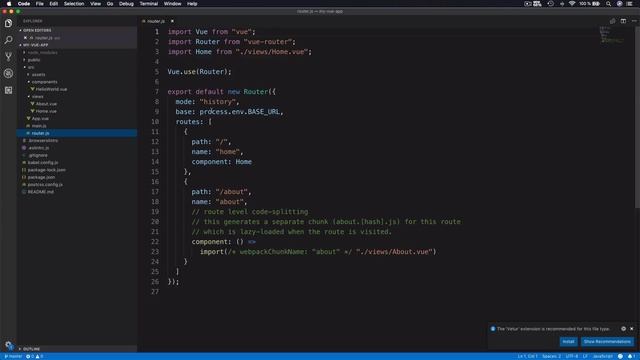Open the Help menu
Image resolution: width=640 pixels, height=360 pixels.
pos(192,4)
